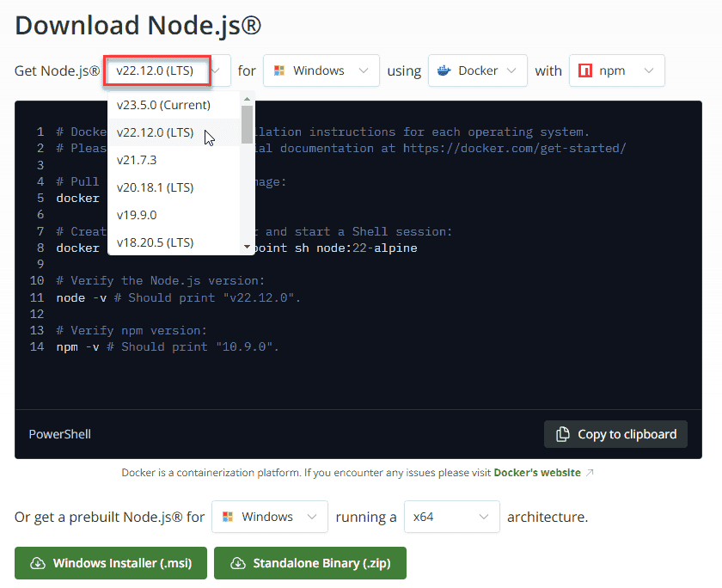Image resolution: width=722 pixels, height=588 pixels.
Task: Choose v22.12.0 (LTS) in the version list
Action: tap(174, 132)
